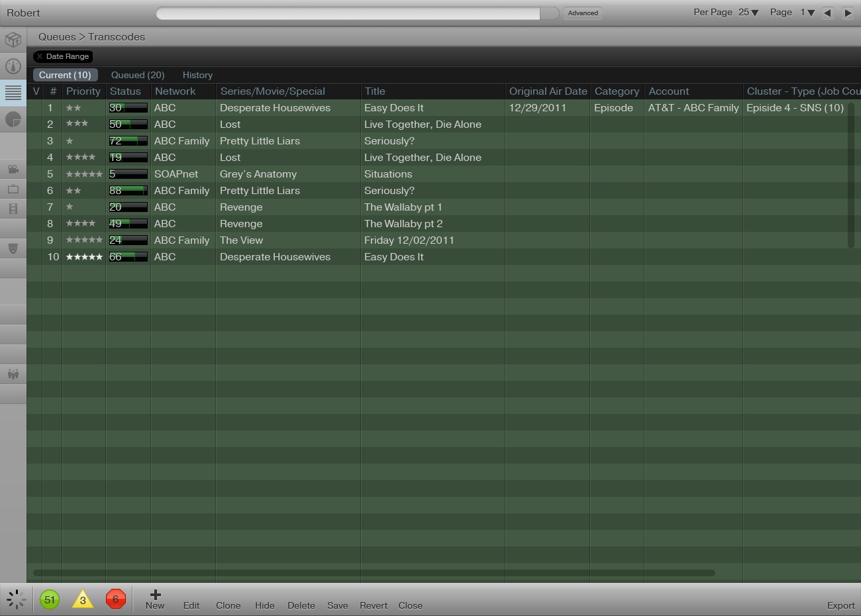Switch to the Queued (20) tab
The width and height of the screenshot is (861, 616).
coord(138,75)
